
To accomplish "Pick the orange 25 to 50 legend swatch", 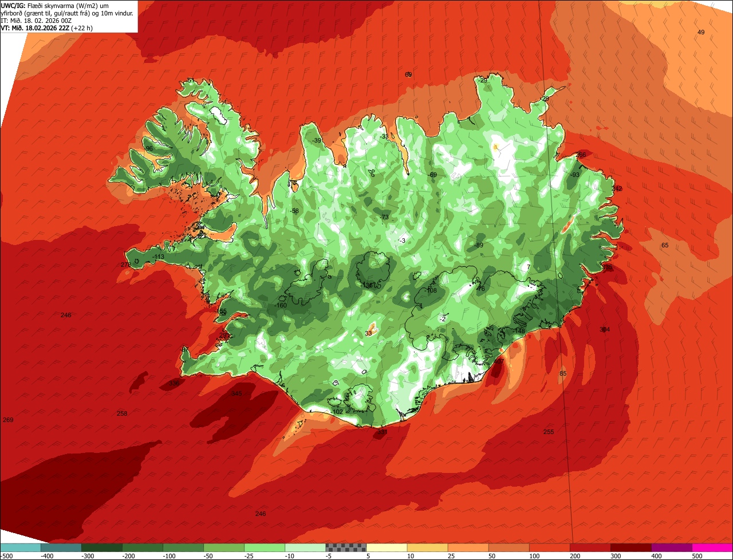I will coord(468,547).
